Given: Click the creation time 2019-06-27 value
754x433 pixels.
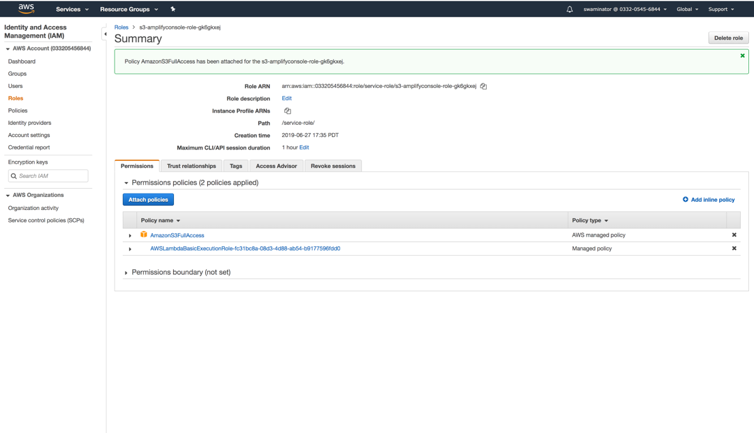Looking at the screenshot, I should pyautogui.click(x=310, y=135).
